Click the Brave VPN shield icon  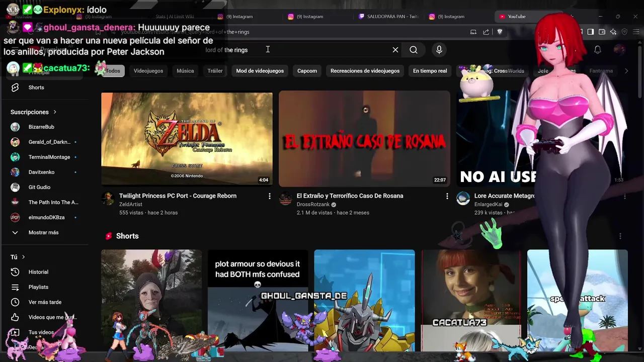(624, 32)
